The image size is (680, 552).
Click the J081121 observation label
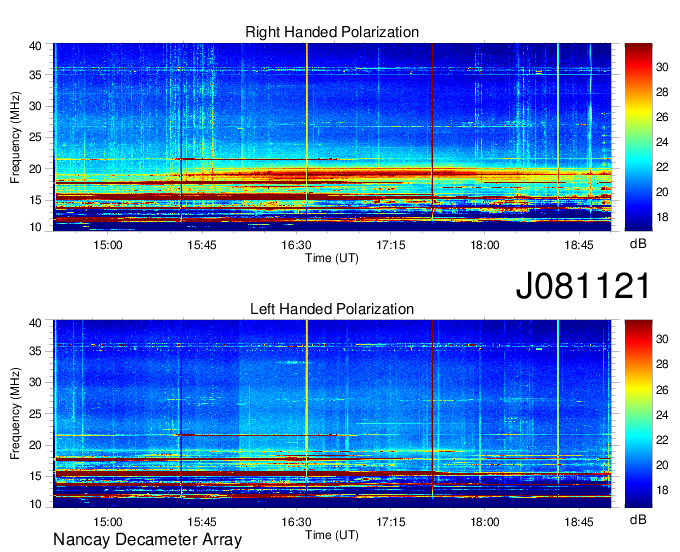coord(583,285)
